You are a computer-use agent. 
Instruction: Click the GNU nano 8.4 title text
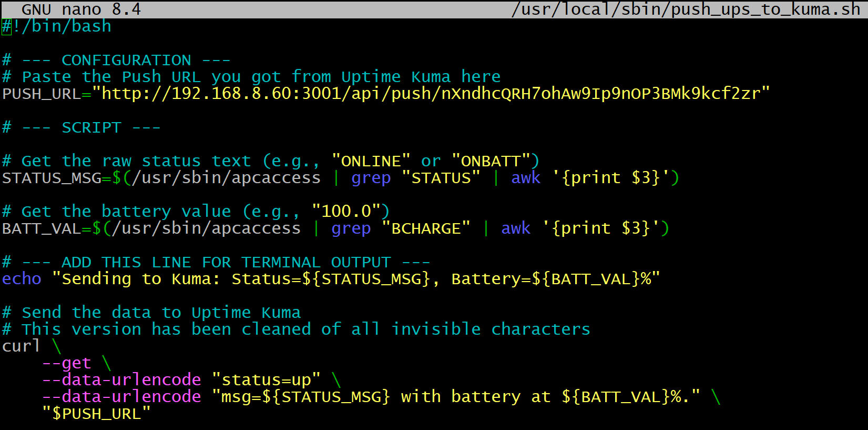(x=81, y=9)
